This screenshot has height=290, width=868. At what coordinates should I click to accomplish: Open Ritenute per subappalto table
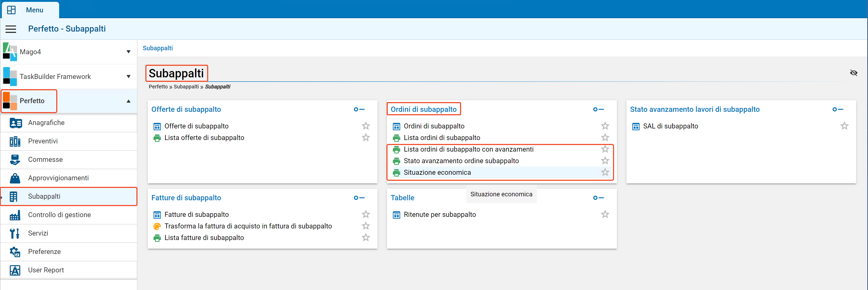tap(440, 214)
